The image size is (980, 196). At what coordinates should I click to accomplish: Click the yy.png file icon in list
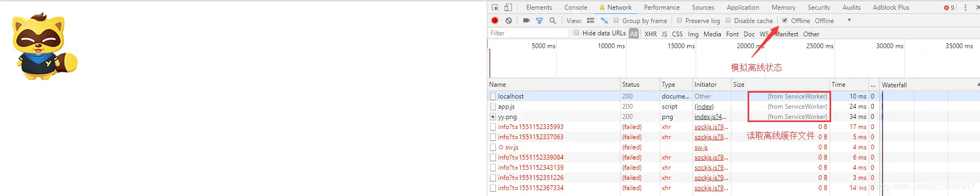[493, 117]
